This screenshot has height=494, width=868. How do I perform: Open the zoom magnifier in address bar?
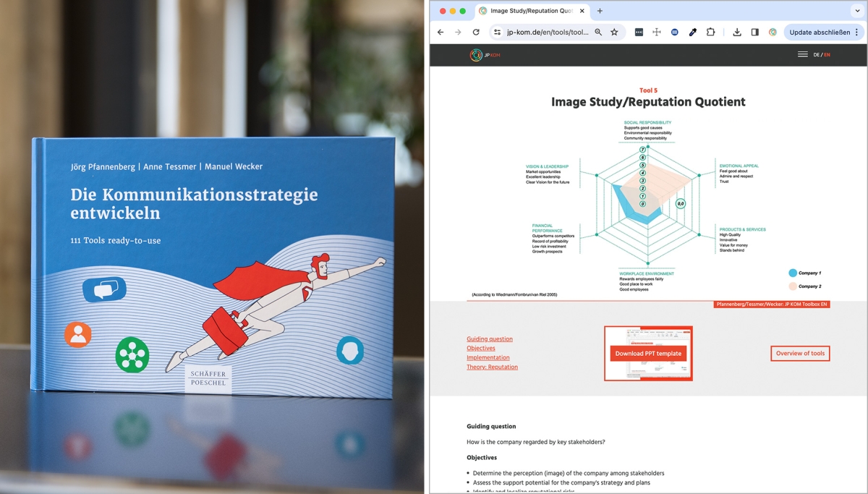598,33
